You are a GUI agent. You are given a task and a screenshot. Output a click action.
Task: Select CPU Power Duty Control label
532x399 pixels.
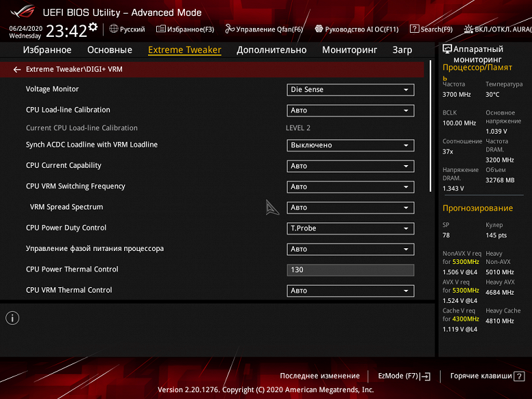pyautogui.click(x=66, y=228)
